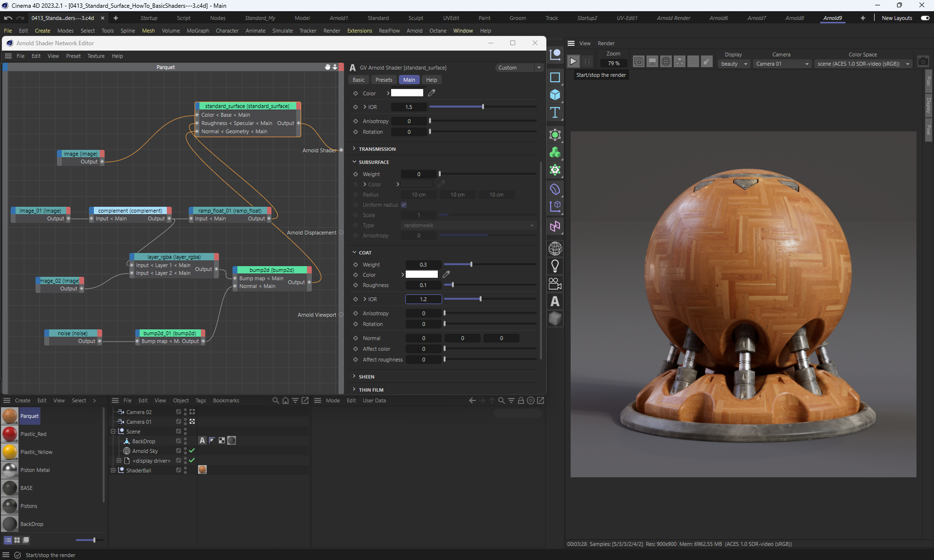
Task: Expand the TRANSMISSION section
Action: 377,149
